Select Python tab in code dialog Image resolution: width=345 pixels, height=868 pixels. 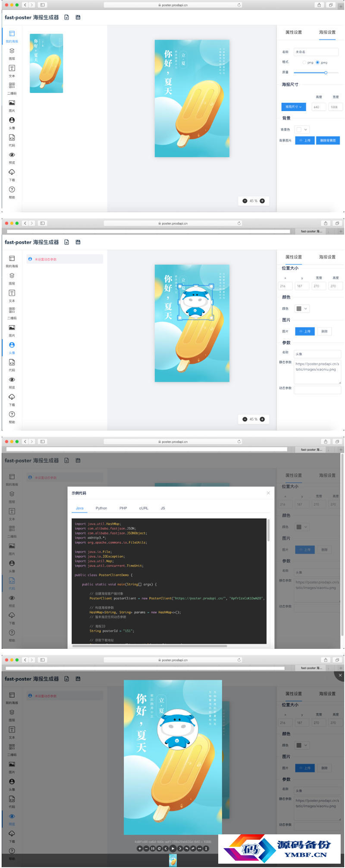101,508
